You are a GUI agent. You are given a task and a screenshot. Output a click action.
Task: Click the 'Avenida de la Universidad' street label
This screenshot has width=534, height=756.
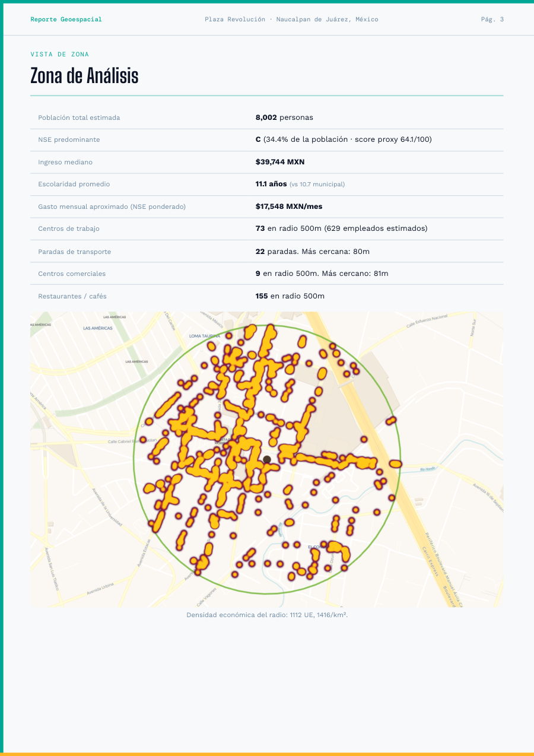pyautogui.click(x=107, y=508)
